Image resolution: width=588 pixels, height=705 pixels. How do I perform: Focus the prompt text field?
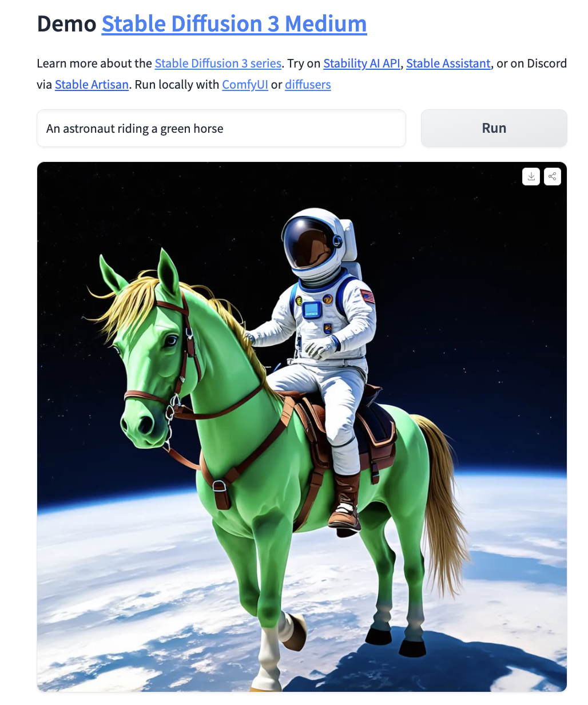click(221, 128)
